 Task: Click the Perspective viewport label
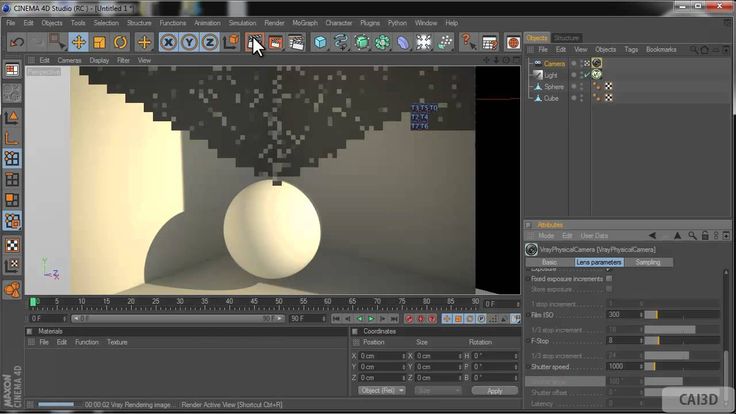[44, 72]
